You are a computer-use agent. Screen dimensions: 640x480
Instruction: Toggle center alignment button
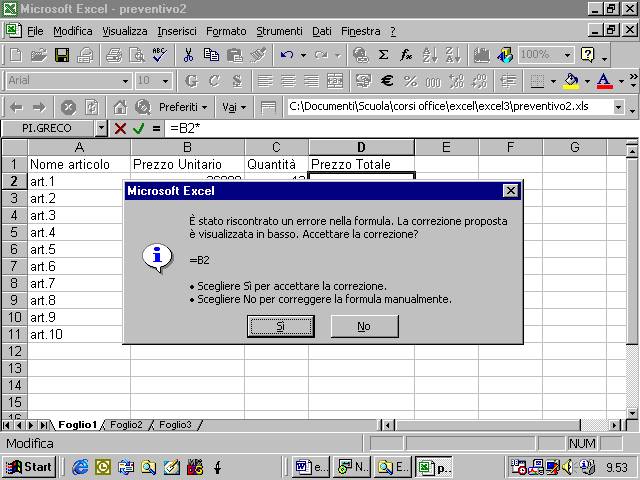[289, 81]
